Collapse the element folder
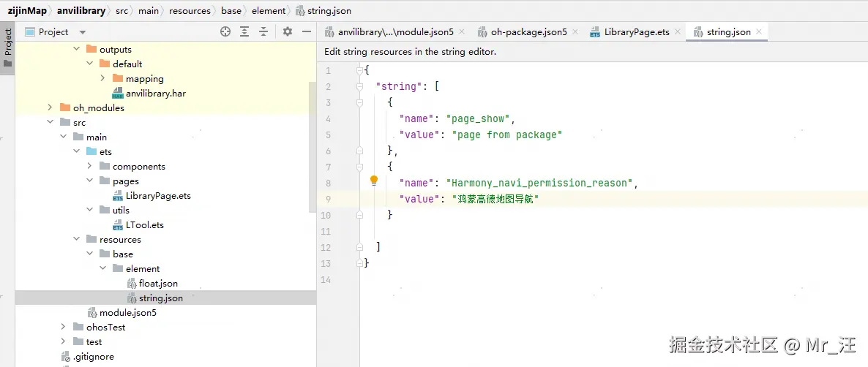The width and height of the screenshot is (868, 367). tap(103, 268)
